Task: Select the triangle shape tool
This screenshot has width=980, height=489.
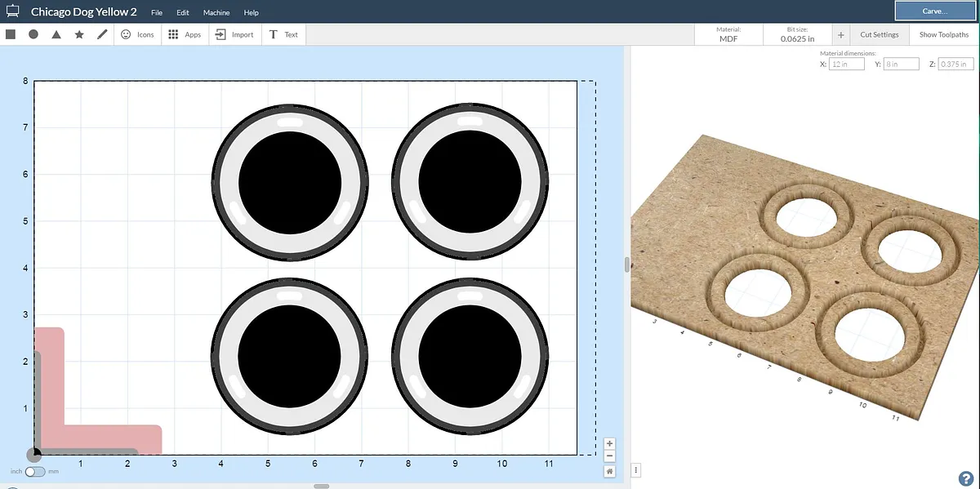Action: [56, 34]
